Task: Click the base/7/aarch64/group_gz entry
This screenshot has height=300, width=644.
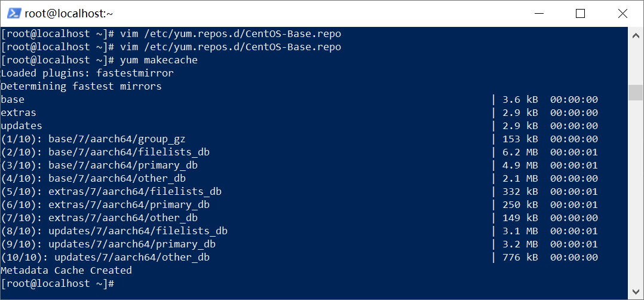Action: point(117,139)
